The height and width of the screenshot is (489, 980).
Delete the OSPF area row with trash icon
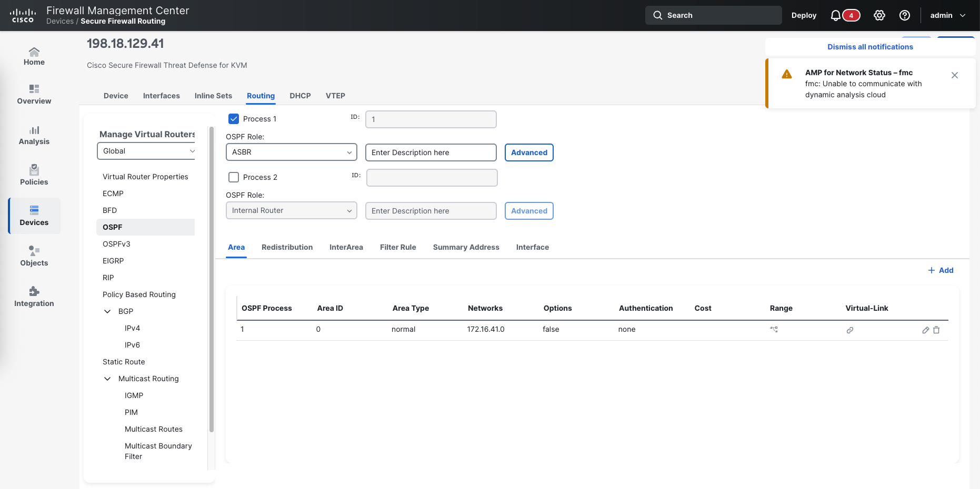tap(936, 330)
